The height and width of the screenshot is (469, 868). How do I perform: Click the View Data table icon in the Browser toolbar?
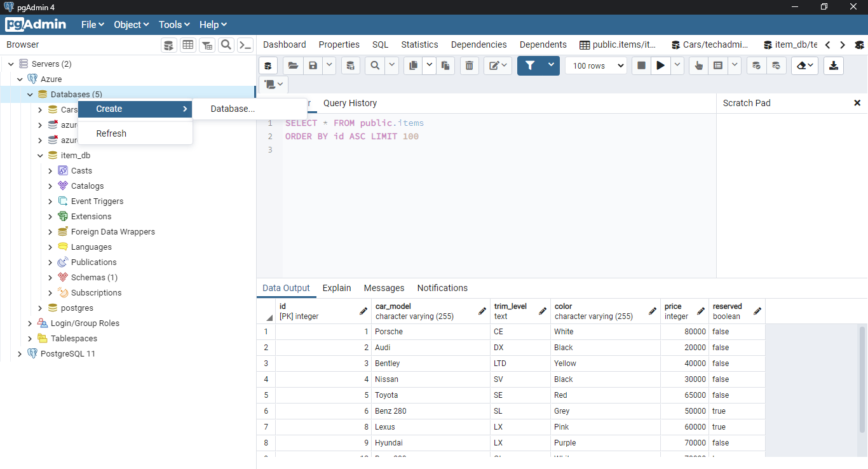pos(187,45)
